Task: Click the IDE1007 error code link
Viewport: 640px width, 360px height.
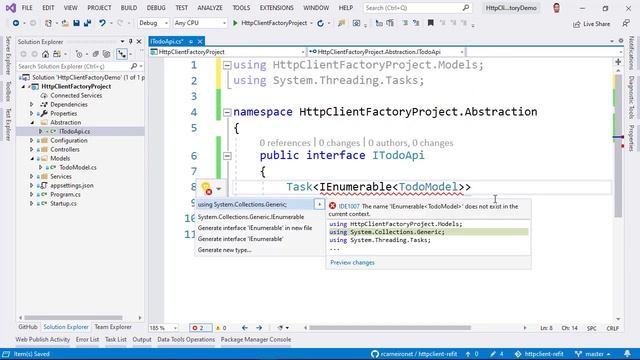Action: tap(349, 207)
